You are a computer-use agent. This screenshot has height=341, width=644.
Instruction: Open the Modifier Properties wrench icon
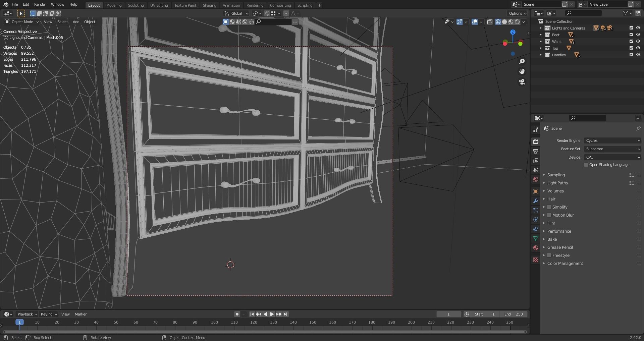[x=536, y=201]
